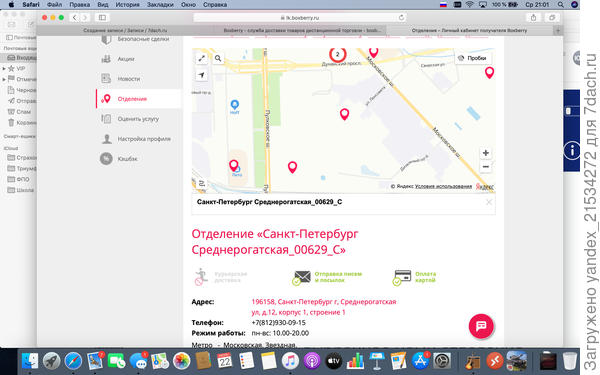Click the map geolocation arrow button
The image size is (600, 375).
(202, 75)
